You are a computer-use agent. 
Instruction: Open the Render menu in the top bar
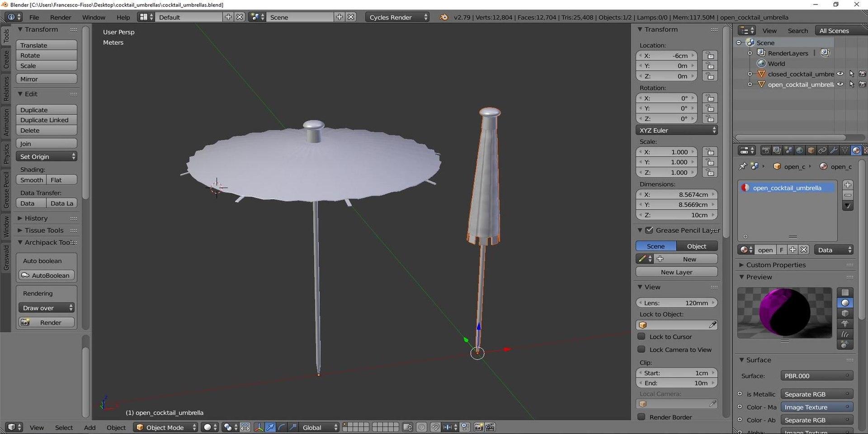click(x=61, y=17)
